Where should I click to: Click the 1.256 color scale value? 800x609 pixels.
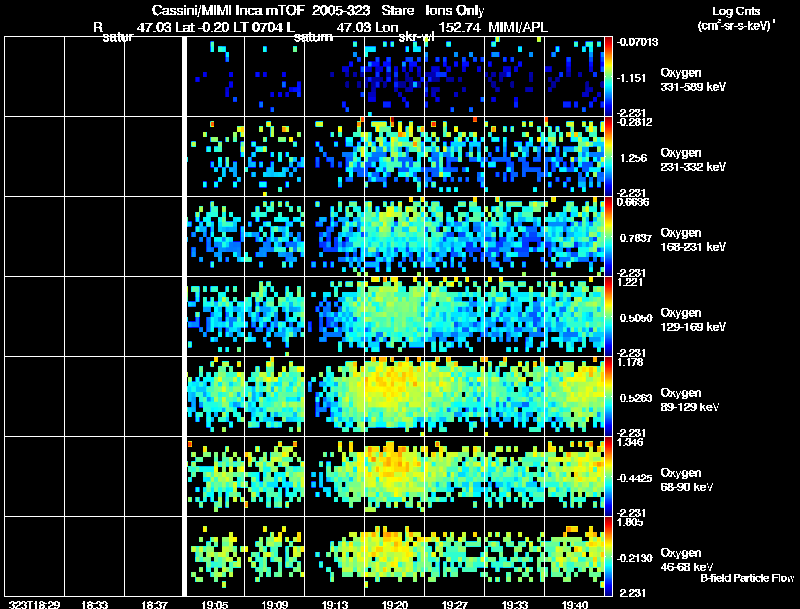(633, 158)
